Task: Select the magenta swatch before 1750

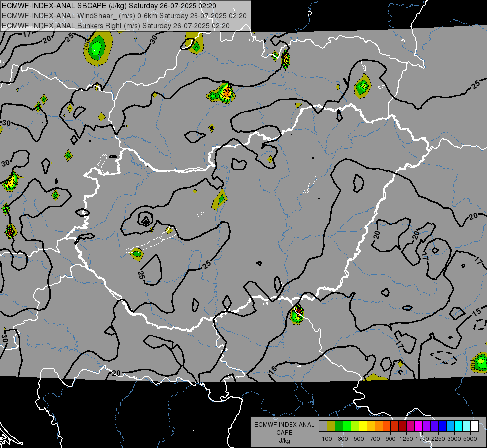Action: coord(419,426)
